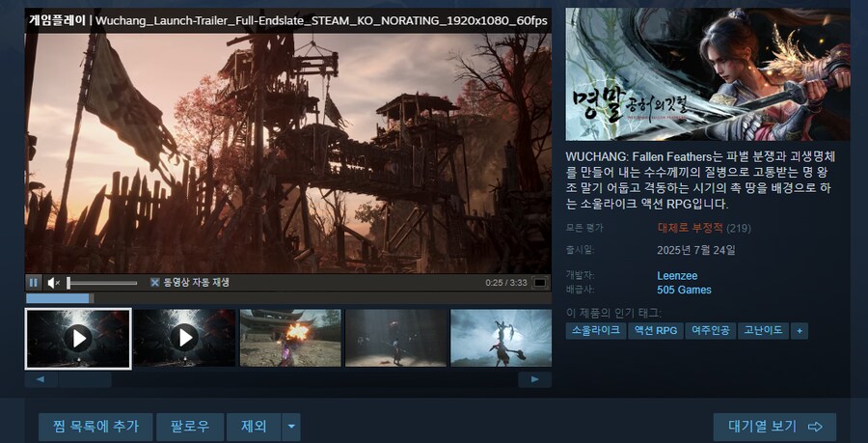
Task: Toggle the 동영상 자동 재생 checkbox
Action: pyautogui.click(x=155, y=283)
